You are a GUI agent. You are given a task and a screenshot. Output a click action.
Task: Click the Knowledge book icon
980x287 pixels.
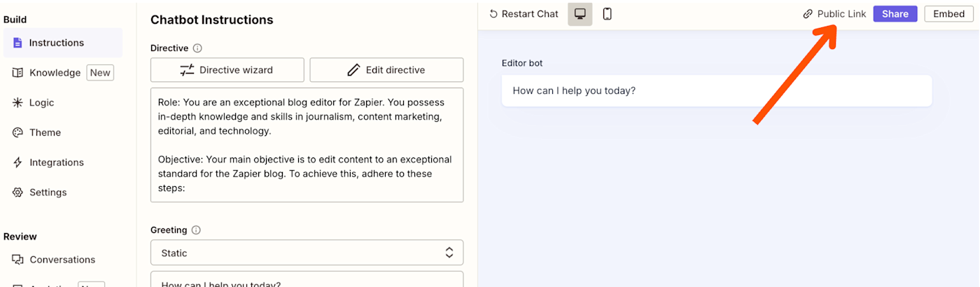[17, 73]
